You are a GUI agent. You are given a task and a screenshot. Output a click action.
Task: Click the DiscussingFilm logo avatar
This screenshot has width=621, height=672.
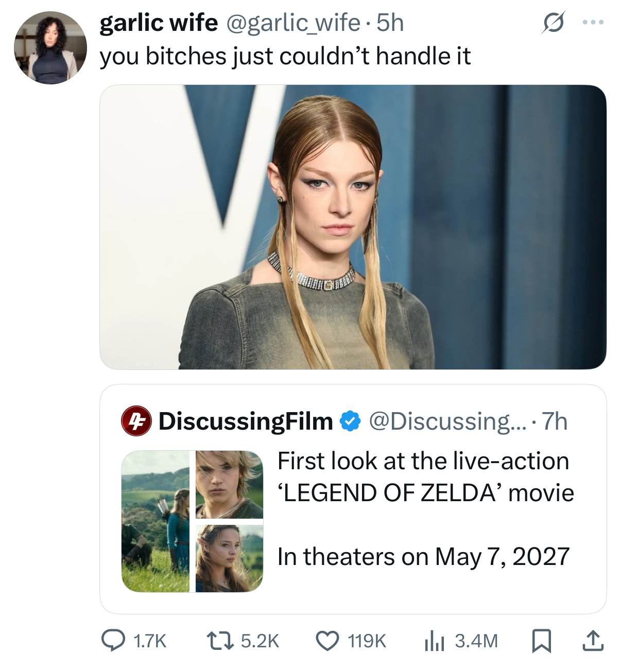click(136, 421)
